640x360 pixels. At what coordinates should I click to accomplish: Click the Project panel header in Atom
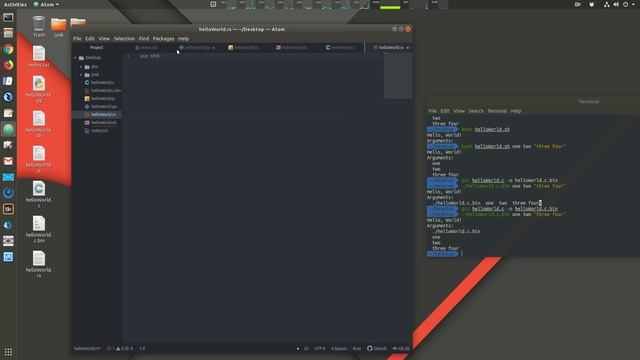click(97, 48)
